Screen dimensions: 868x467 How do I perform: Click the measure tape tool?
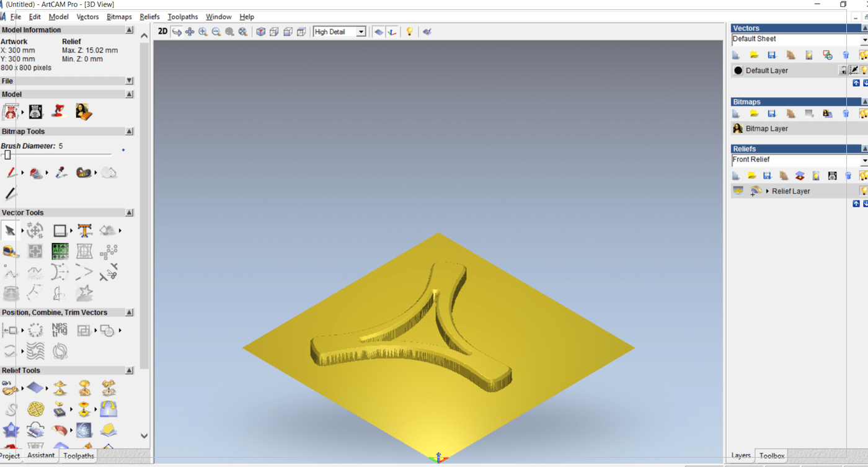[11, 251]
